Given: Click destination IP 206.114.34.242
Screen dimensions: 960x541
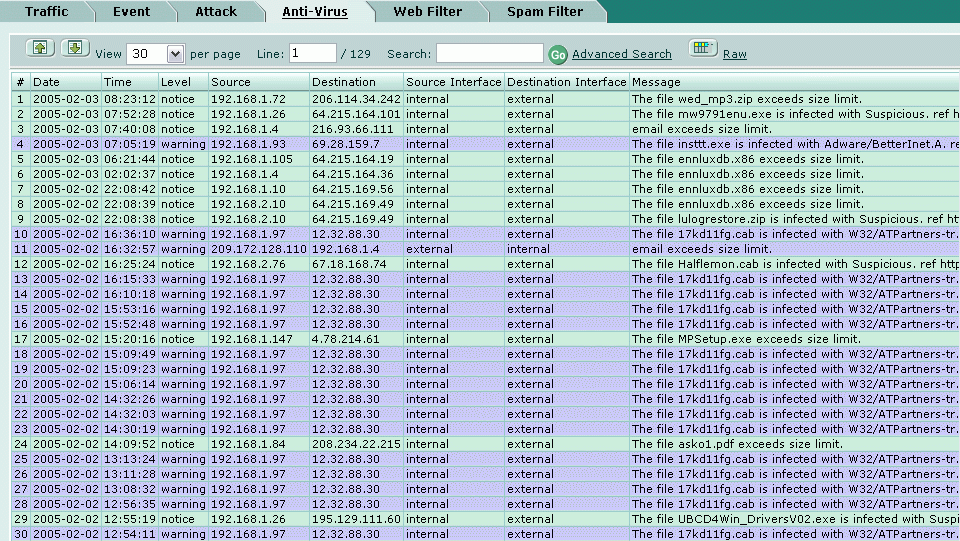Looking at the screenshot, I should point(356,99).
